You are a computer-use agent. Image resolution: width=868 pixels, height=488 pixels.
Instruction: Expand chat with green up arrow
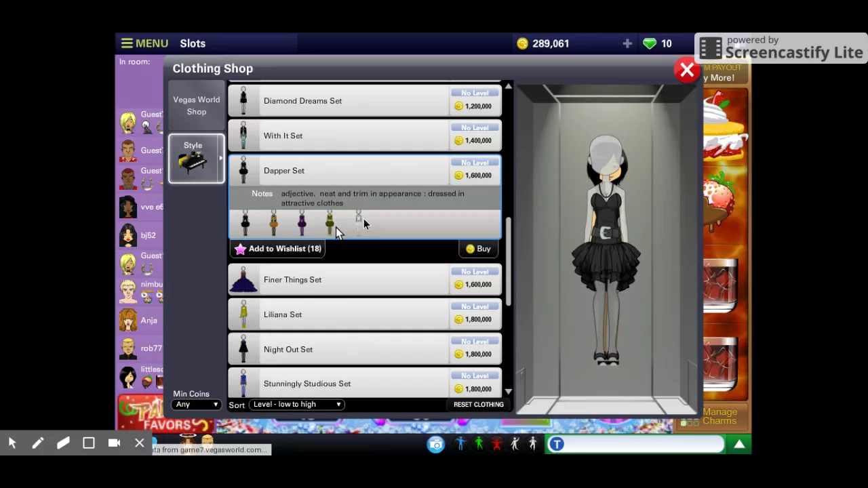coord(739,445)
